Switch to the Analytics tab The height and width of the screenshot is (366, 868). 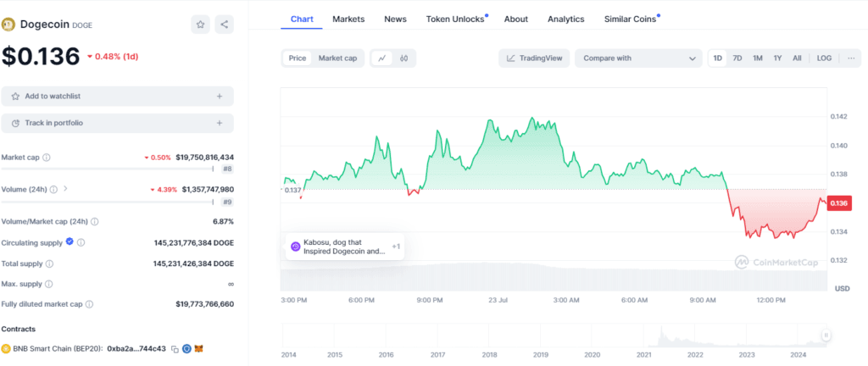click(x=565, y=19)
